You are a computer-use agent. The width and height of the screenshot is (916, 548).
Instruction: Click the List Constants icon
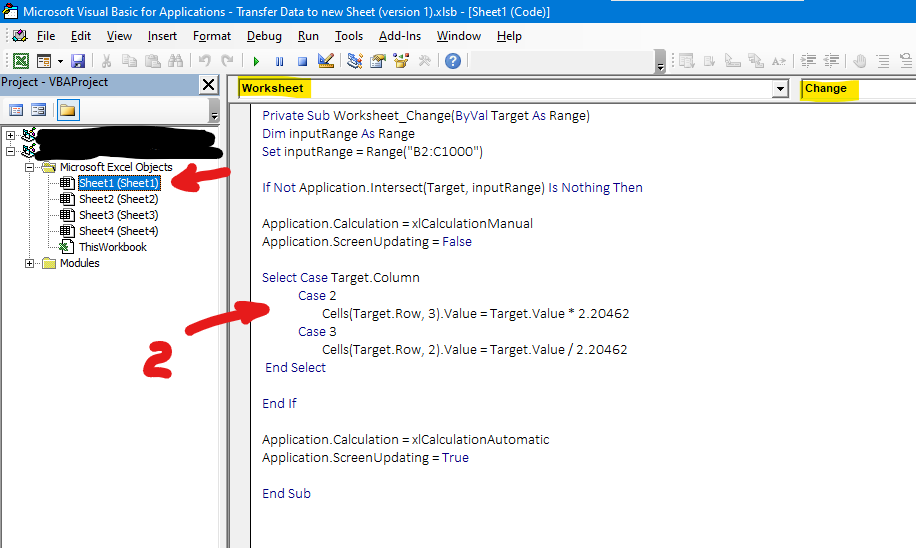(710, 61)
